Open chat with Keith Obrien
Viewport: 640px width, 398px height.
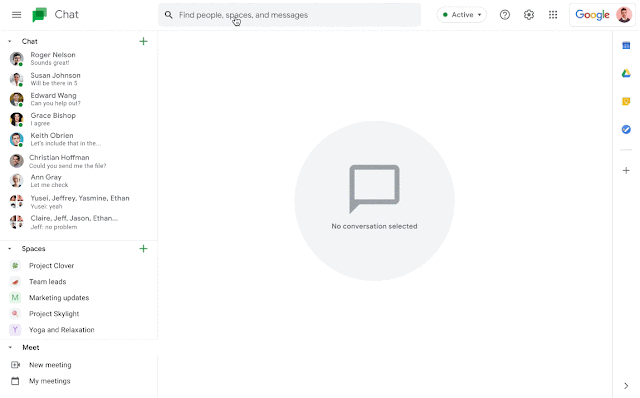(79, 139)
